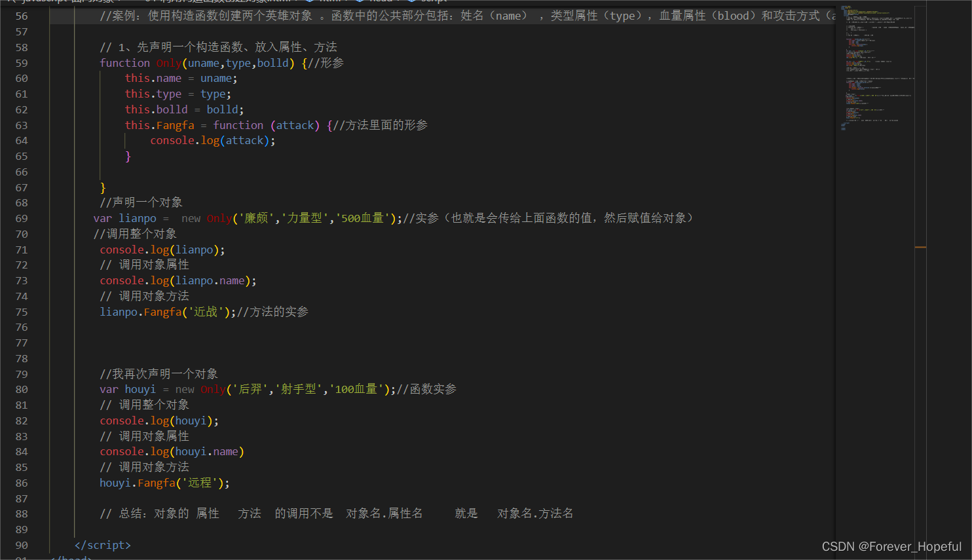
Task: Click the closing </script> tag on line 90
Action: point(102,544)
